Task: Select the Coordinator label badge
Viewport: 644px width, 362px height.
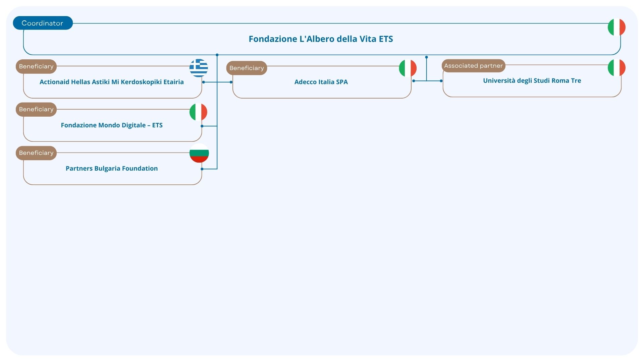Action: click(x=43, y=23)
